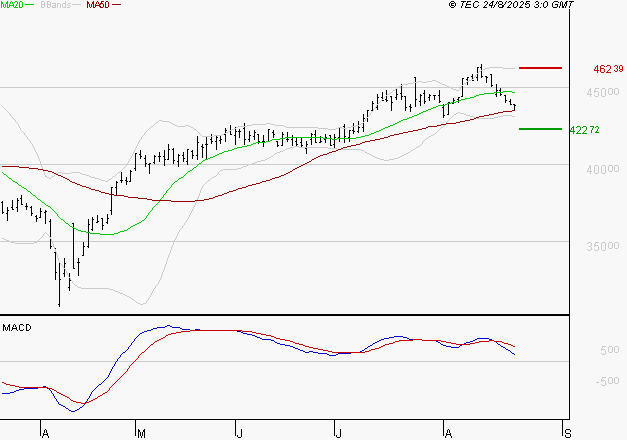Select the red MA50 legend line swatch
Screen dimensions: 627x440
(117, 6)
